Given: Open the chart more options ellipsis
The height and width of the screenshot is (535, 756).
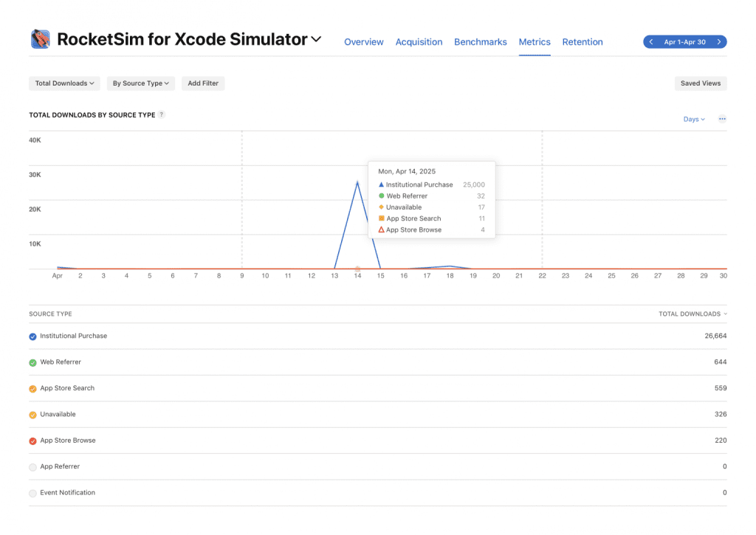Looking at the screenshot, I should pyautogui.click(x=722, y=119).
